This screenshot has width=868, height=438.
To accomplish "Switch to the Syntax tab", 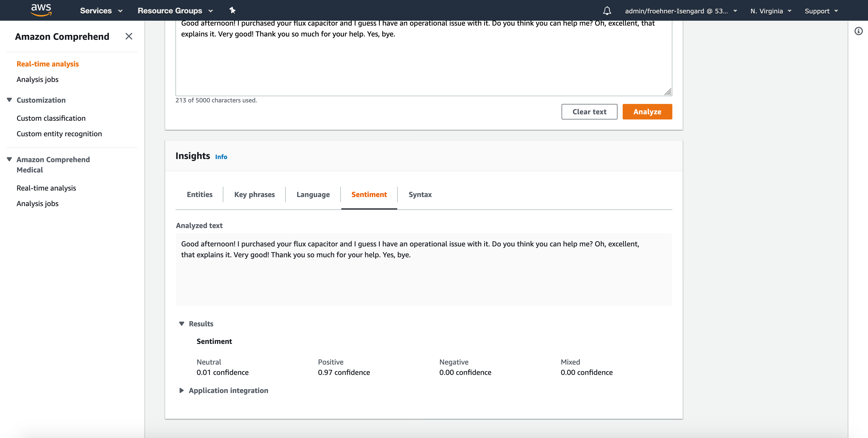I will point(420,195).
